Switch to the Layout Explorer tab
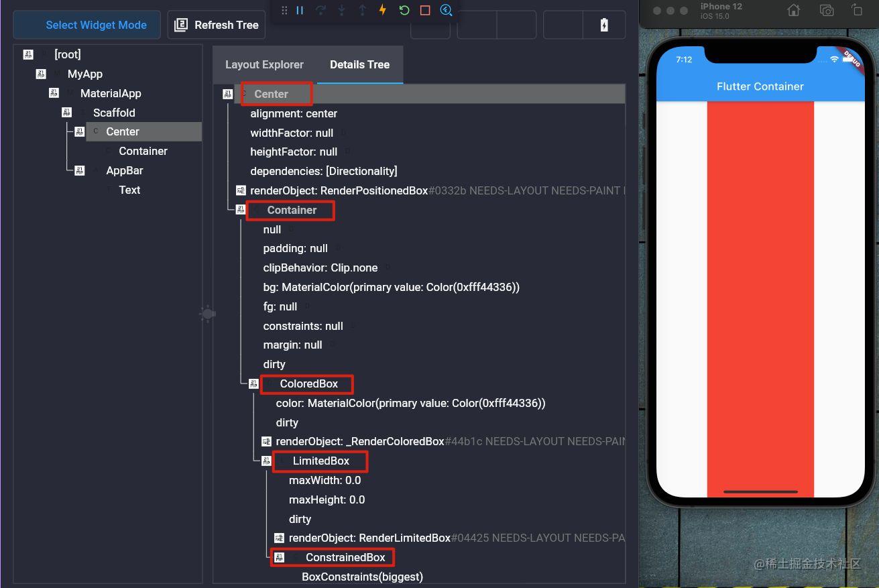Image resolution: width=879 pixels, height=588 pixels. pyautogui.click(x=264, y=64)
